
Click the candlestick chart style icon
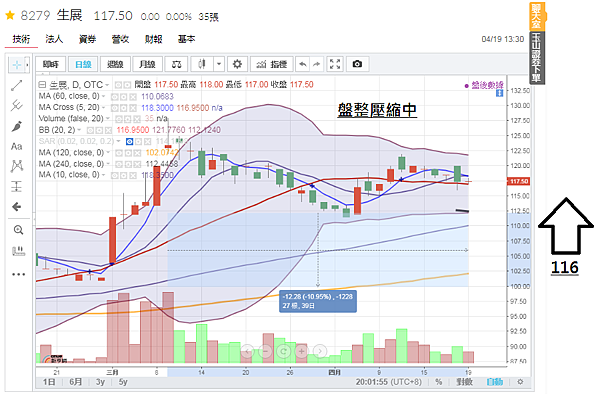pyautogui.click(x=202, y=64)
